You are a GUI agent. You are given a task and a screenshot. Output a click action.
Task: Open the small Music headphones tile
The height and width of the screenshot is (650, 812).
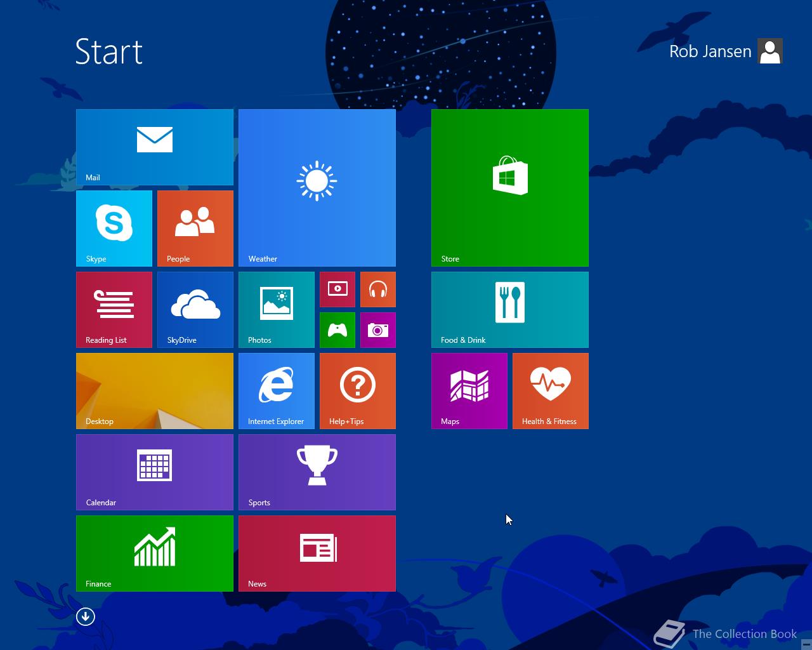[378, 289]
